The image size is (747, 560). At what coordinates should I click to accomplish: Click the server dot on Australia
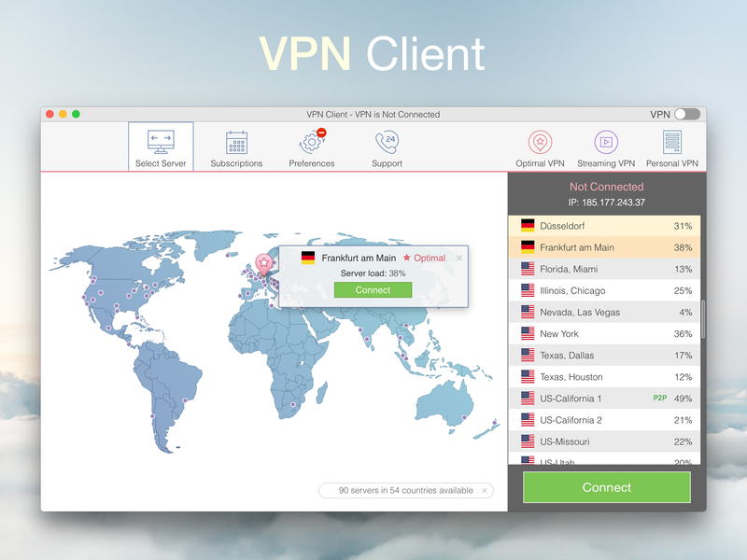[464, 417]
